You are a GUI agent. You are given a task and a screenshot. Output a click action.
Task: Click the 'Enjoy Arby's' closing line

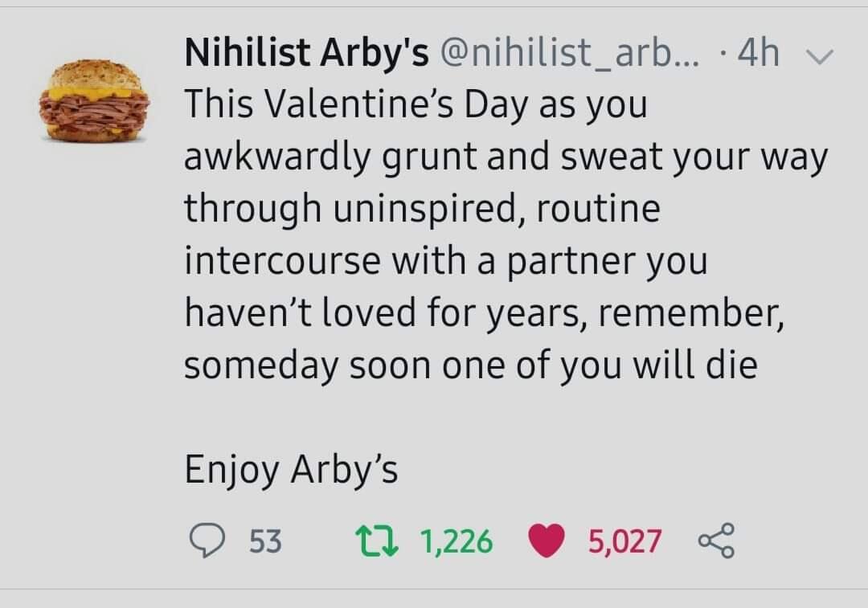point(291,470)
